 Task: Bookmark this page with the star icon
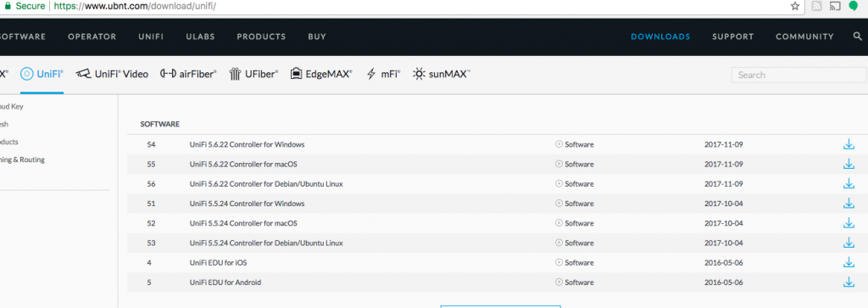coord(795,6)
